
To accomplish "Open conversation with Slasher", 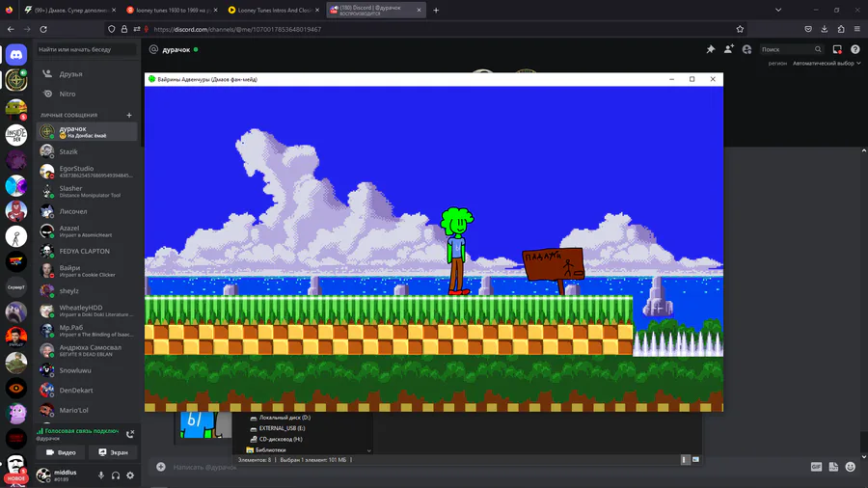I will (x=87, y=191).
